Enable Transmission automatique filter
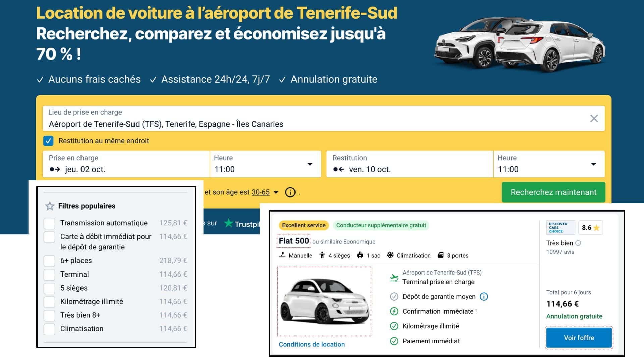 [x=50, y=223]
